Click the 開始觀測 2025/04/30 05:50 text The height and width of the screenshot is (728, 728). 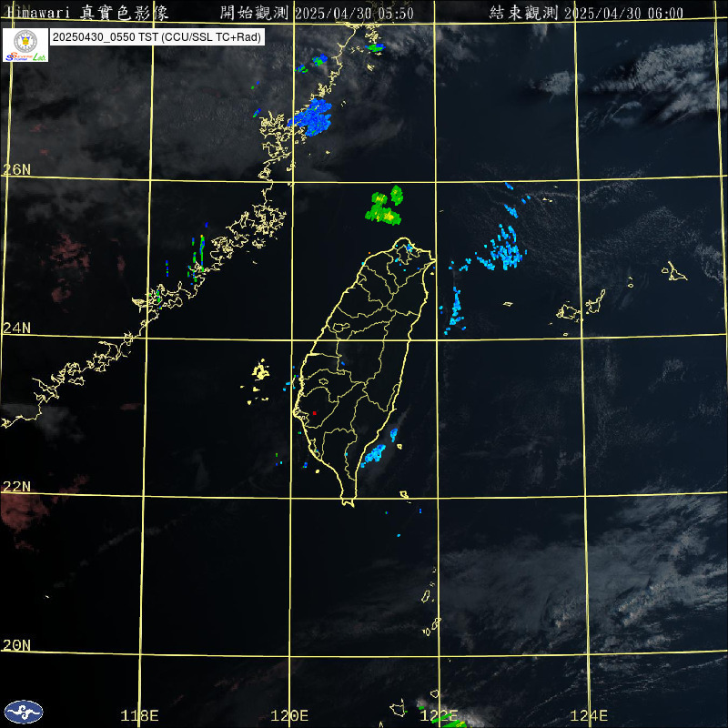pyautogui.click(x=317, y=13)
